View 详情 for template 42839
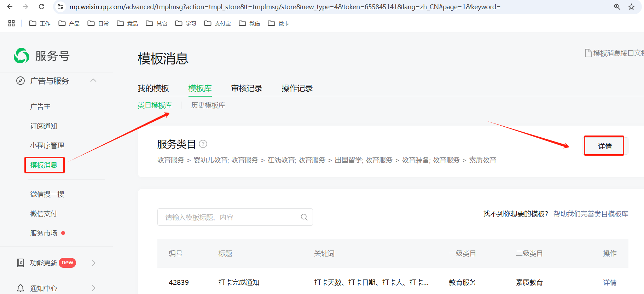 (609, 282)
